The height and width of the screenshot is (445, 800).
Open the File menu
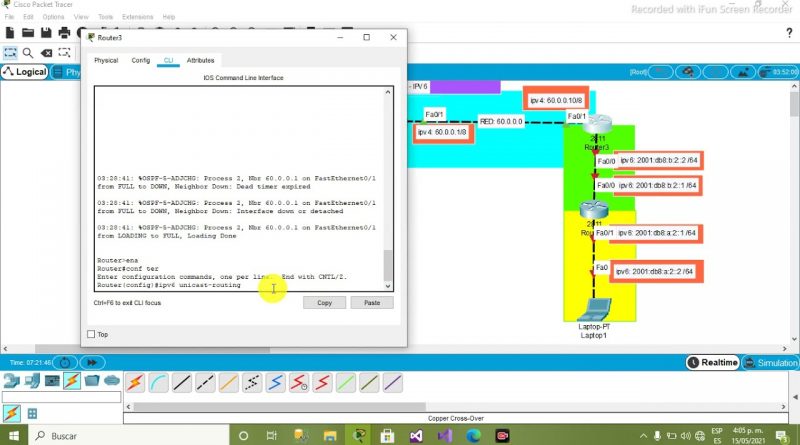(9, 17)
